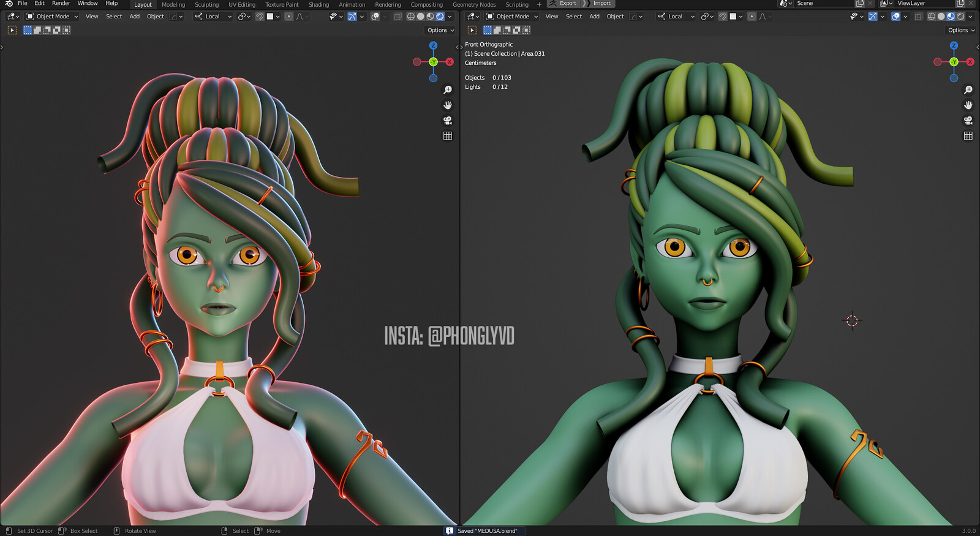Click the Pan hand gizmo in right viewport
The height and width of the screenshot is (536, 980).
[968, 105]
